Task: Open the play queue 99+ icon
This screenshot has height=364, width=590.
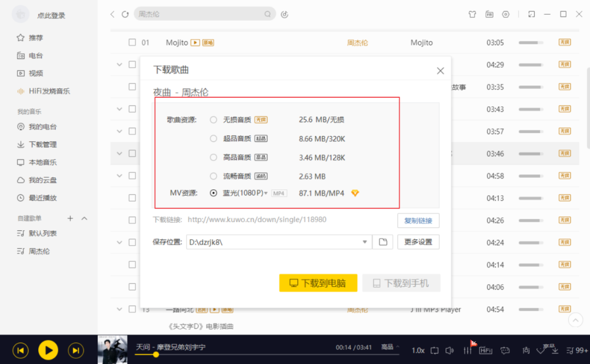Action: (x=577, y=350)
